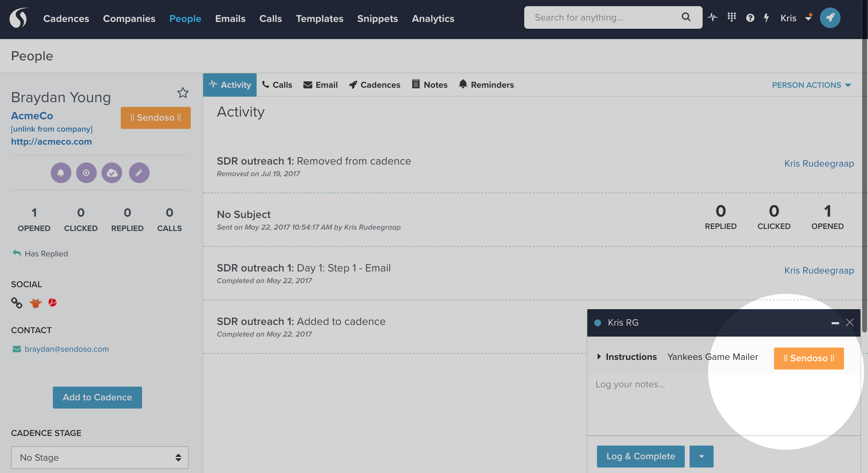Open the apps grid icon in the top bar
This screenshot has width=868, height=473.
coord(731,17)
